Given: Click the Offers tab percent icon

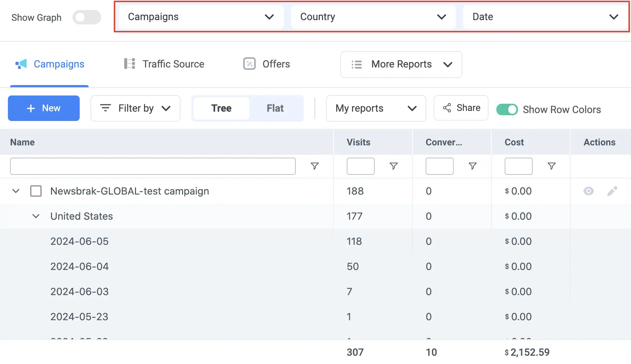Looking at the screenshot, I should [x=249, y=64].
